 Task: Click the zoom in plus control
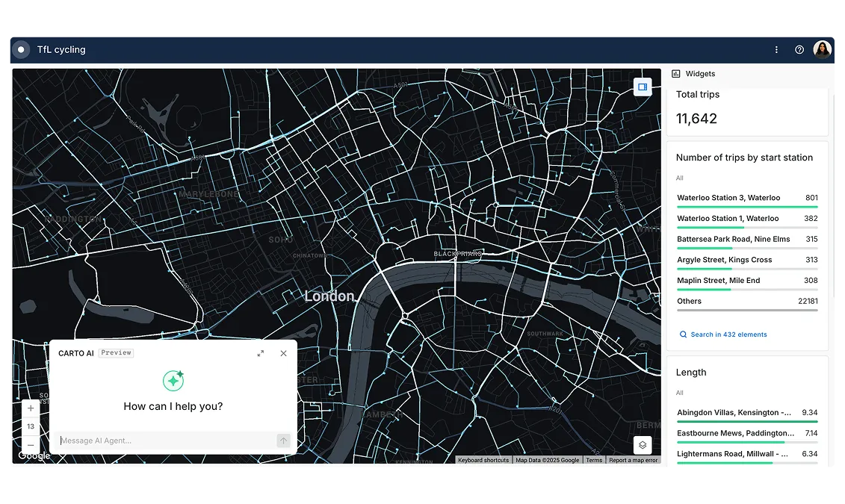[31, 408]
